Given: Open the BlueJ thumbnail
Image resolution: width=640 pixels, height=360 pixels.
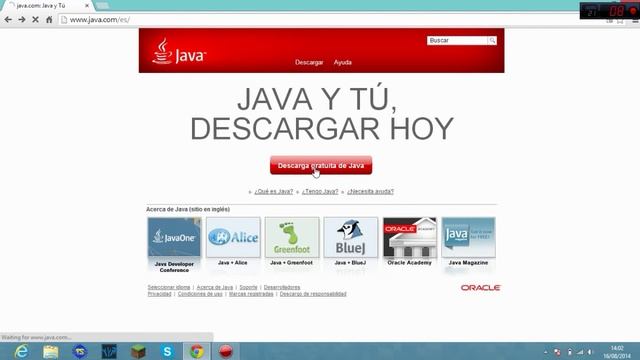Looking at the screenshot, I should 351,237.
